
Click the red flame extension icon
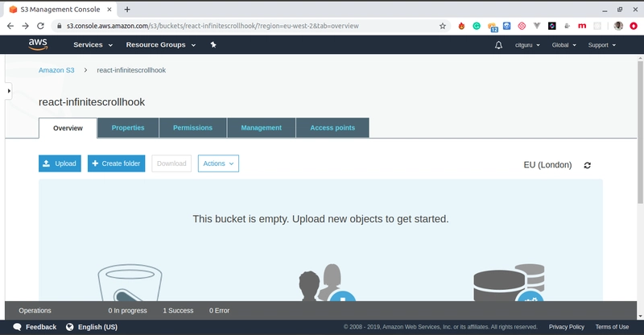point(461,26)
